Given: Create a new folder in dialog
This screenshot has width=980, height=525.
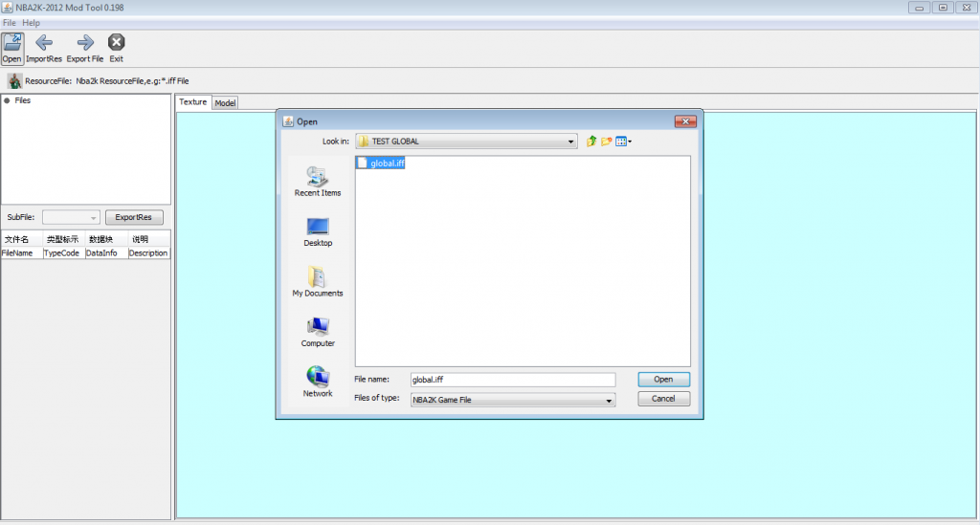Looking at the screenshot, I should (606, 142).
